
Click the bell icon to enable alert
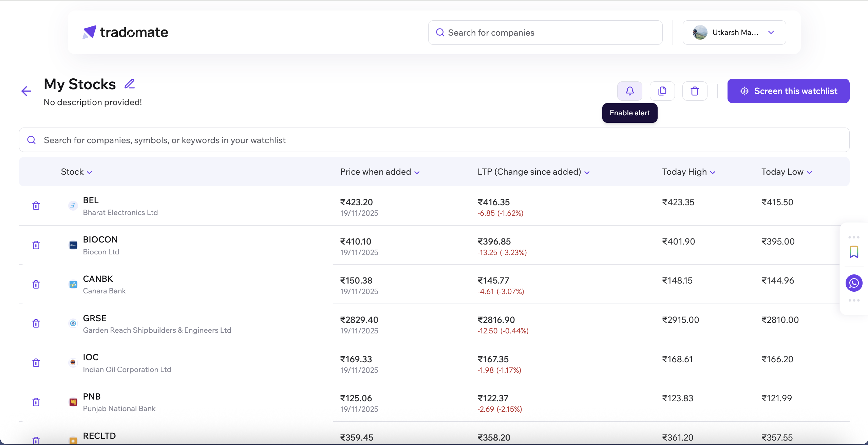pos(629,91)
